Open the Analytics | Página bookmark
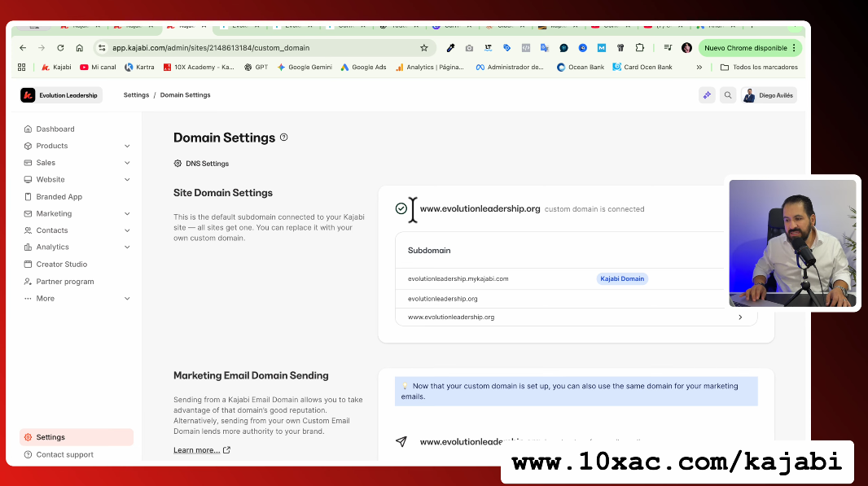The width and height of the screenshot is (868, 486). tap(430, 67)
